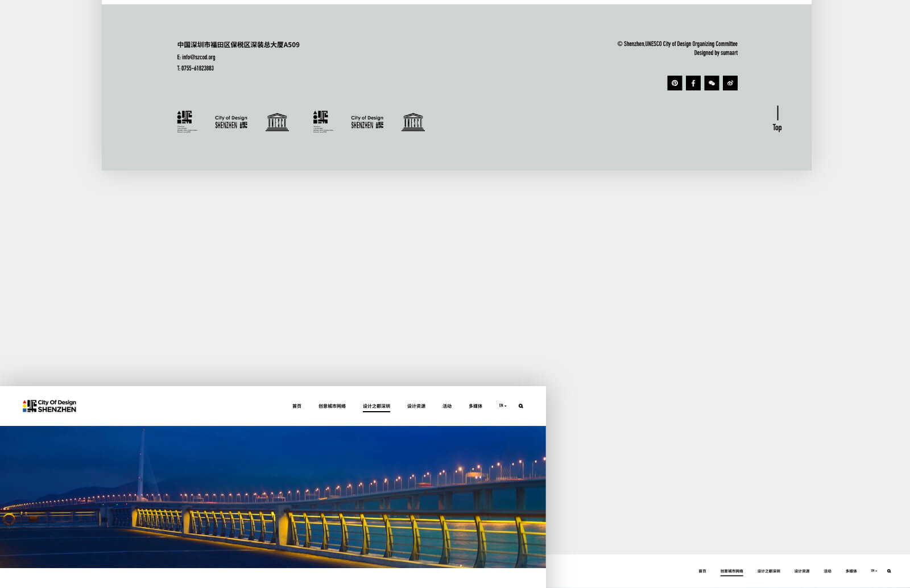This screenshot has width=910, height=588.
Task: Click the WeChat icon button
Action: (x=712, y=83)
